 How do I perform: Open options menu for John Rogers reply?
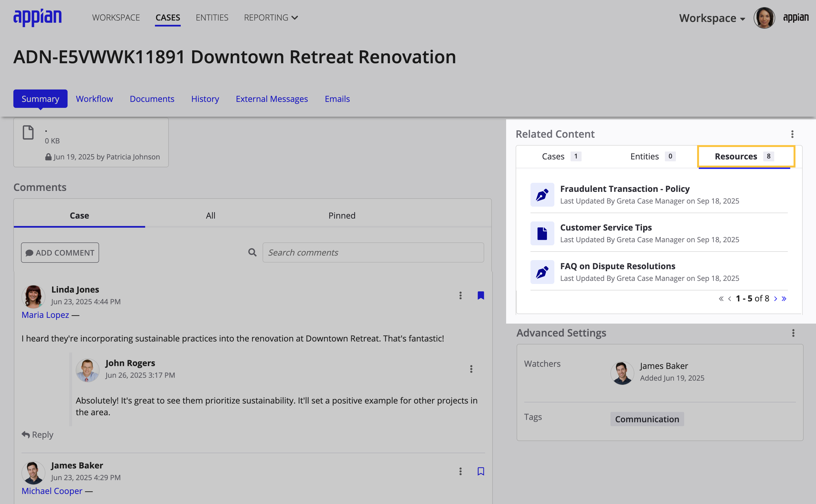pos(471,369)
